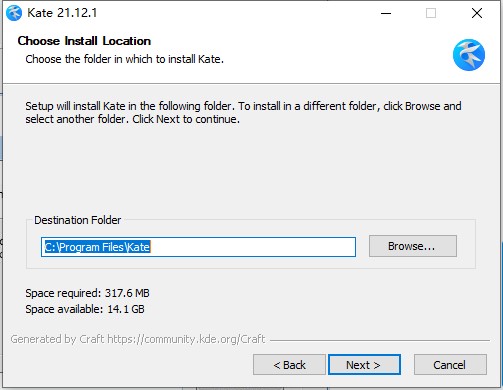Continue the install with Next >
The width and height of the screenshot is (503, 390).
[x=364, y=365]
